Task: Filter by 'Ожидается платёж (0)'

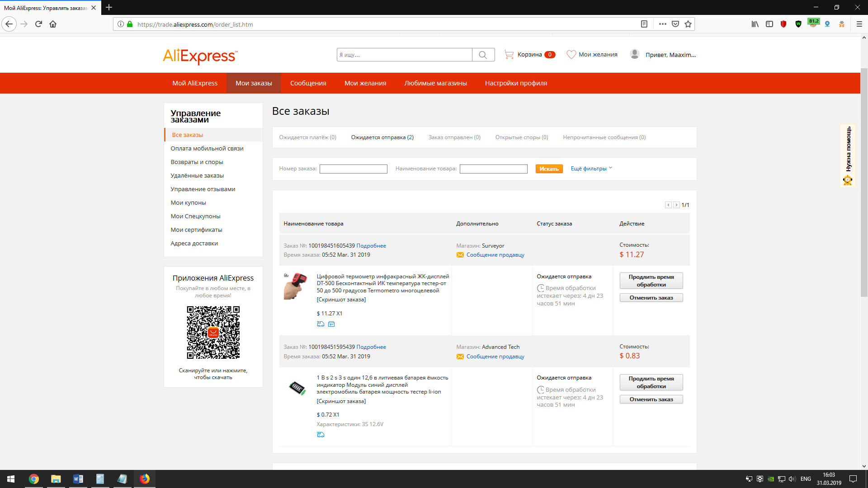Action: pos(308,137)
